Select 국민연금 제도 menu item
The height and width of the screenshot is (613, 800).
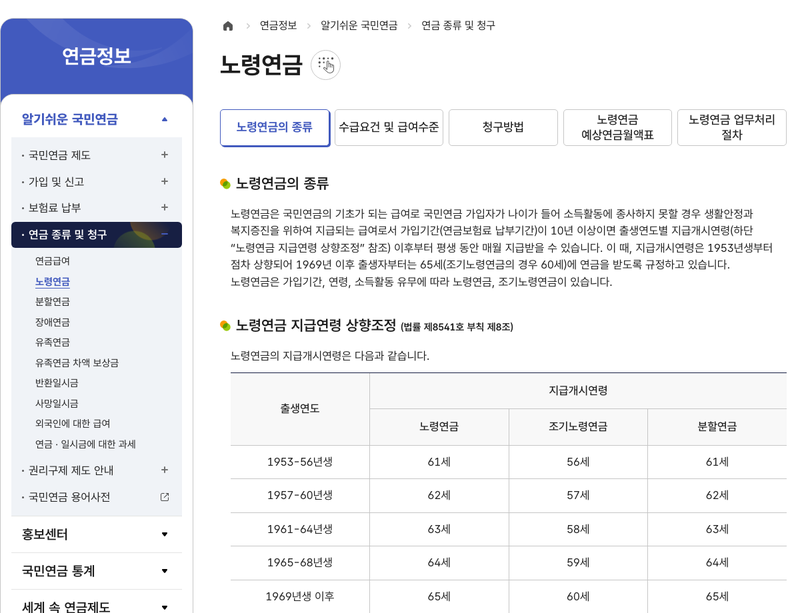coord(59,155)
